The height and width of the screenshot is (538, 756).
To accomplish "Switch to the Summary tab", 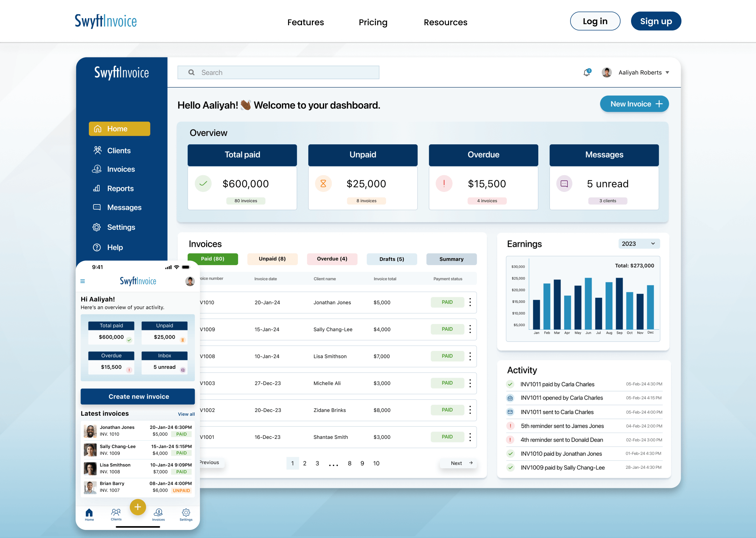I will click(x=451, y=259).
